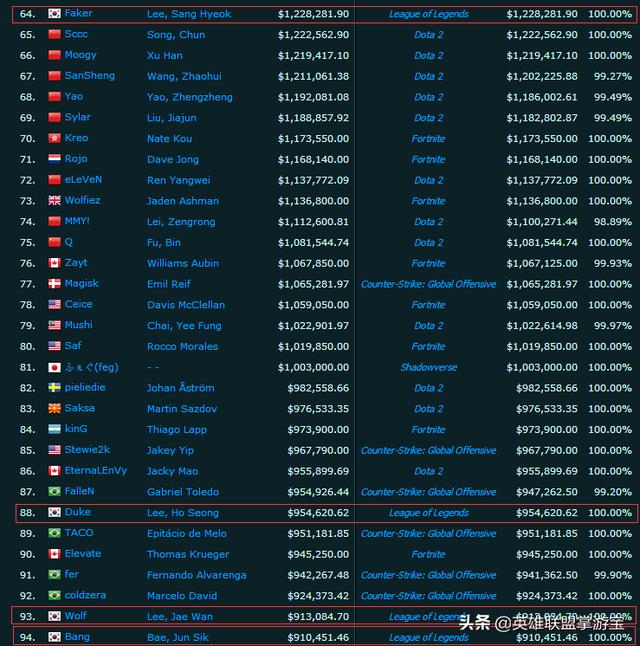This screenshot has width=640, height=646.
Task: Click the South Korea flag beside Faker
Action: (54, 14)
